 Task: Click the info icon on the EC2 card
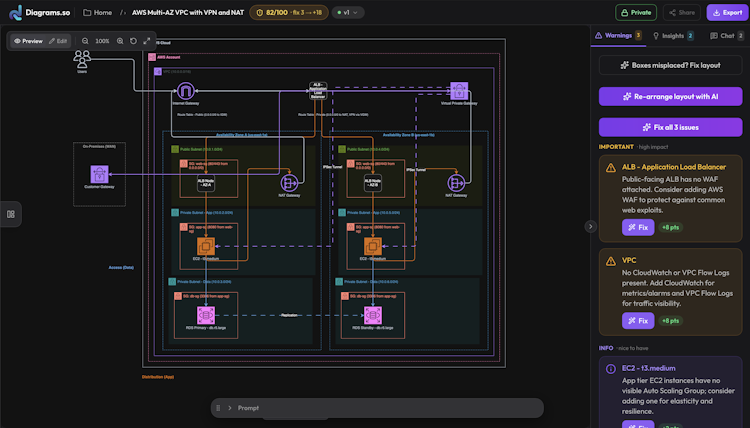pos(611,369)
